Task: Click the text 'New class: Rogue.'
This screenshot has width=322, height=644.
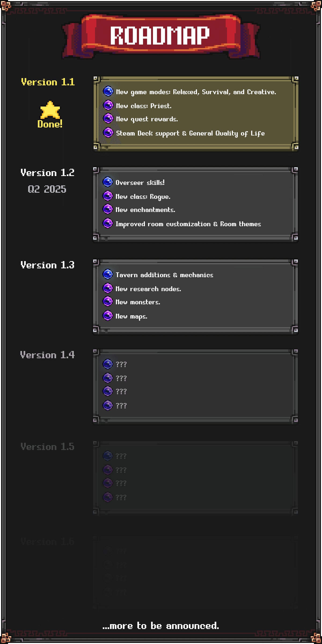Action: point(143,197)
